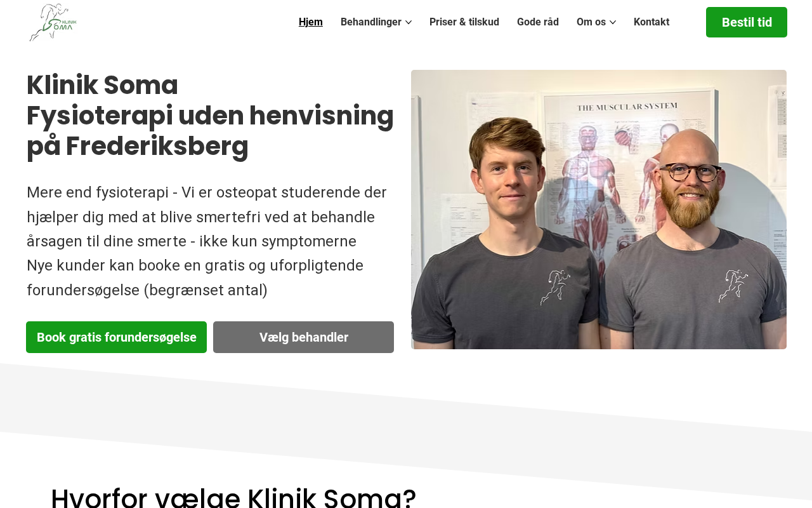Click the running figure logo on right therapist's shirt
The width and height of the screenshot is (812, 508).
[734, 286]
